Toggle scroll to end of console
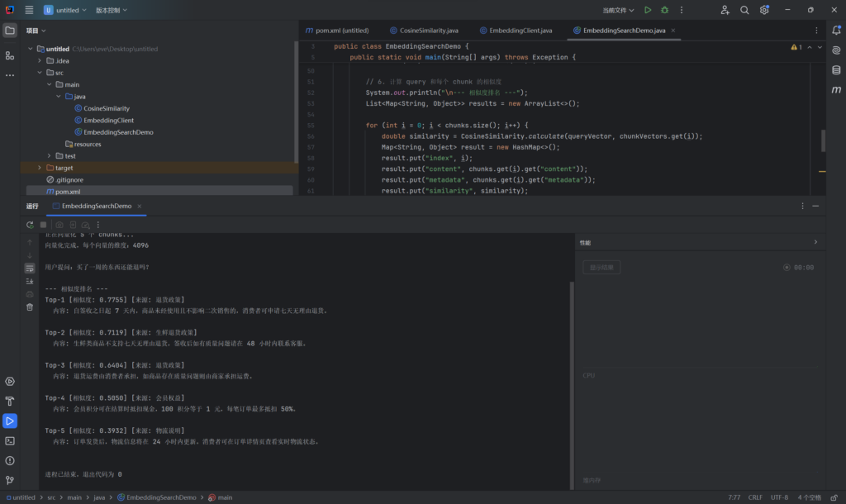Viewport: 846px width, 504px height. (30, 281)
